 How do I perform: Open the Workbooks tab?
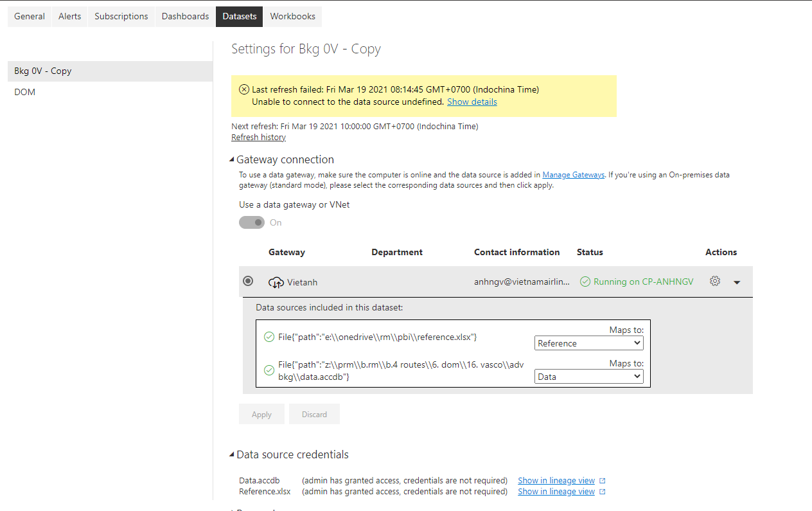pyautogui.click(x=293, y=16)
